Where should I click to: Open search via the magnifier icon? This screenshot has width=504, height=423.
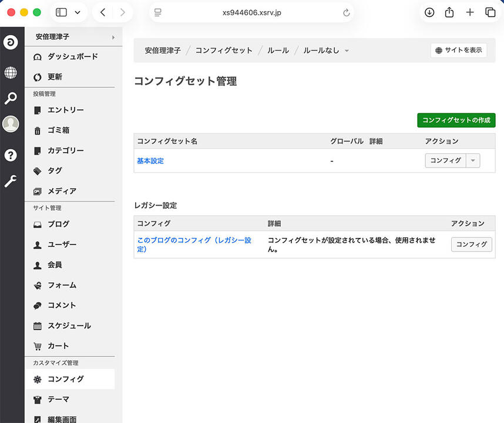pos(12,98)
